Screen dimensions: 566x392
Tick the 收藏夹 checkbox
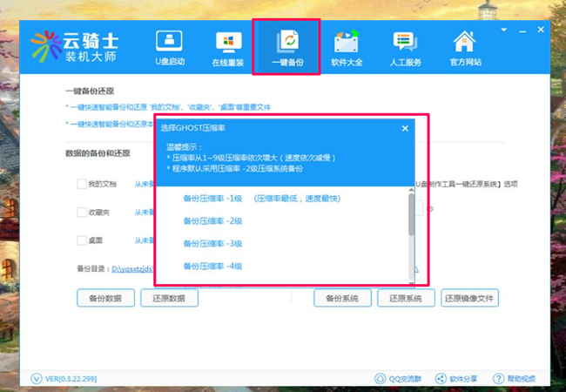82,213
